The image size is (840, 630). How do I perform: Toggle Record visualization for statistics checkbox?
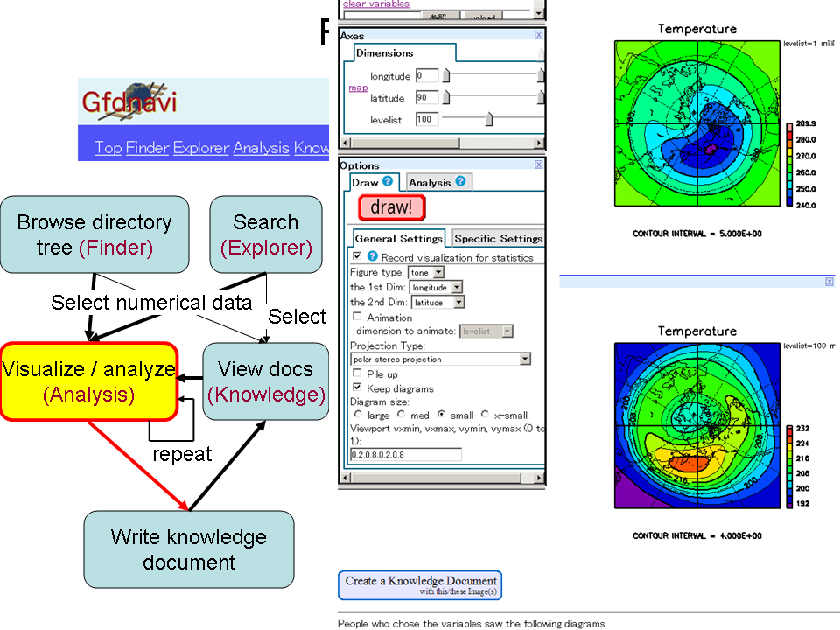(357, 256)
